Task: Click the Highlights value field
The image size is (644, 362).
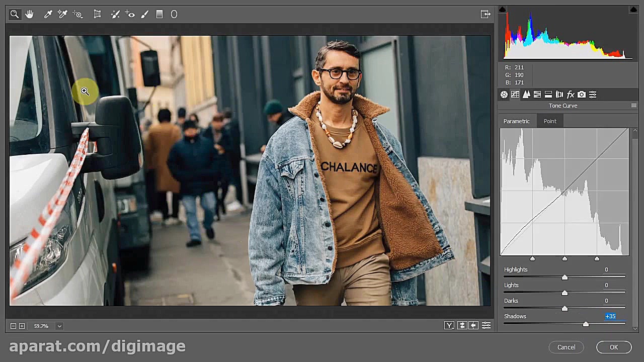Action: pos(611,269)
